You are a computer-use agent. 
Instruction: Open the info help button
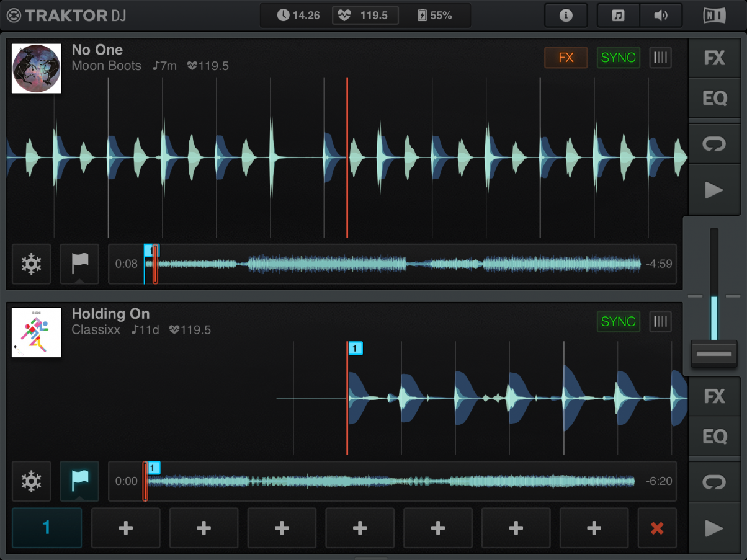[566, 16]
